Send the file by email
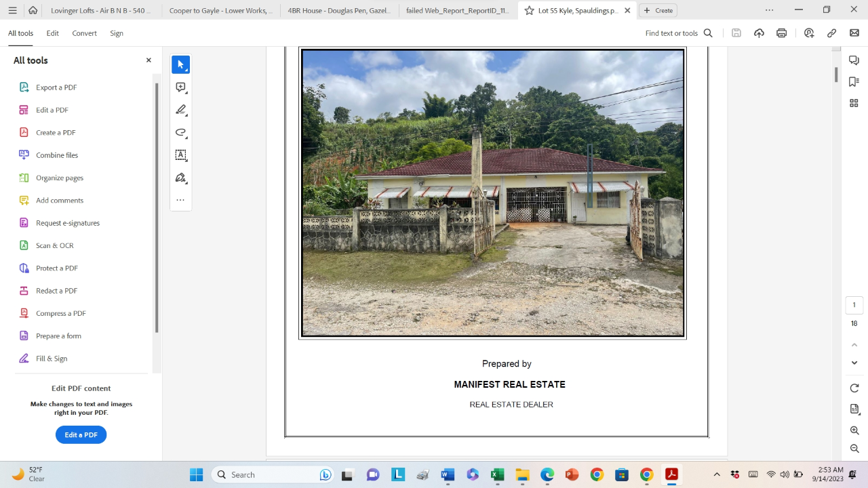The width and height of the screenshot is (868, 488). point(854,33)
